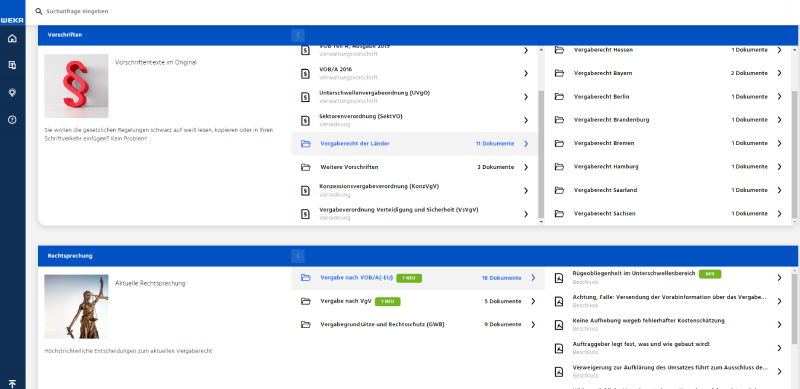Click the Rechtsprechung section header title
800x389 pixels.
(70, 256)
